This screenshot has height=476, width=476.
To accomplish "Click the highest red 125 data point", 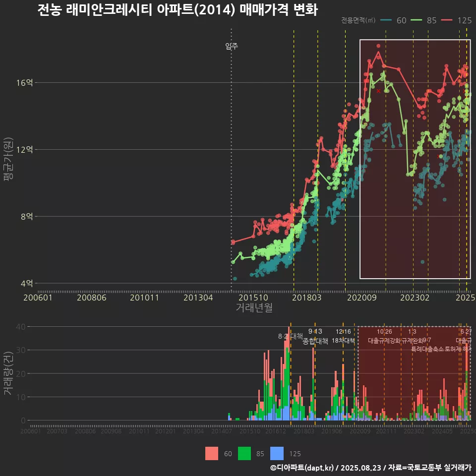I will coord(378,46).
